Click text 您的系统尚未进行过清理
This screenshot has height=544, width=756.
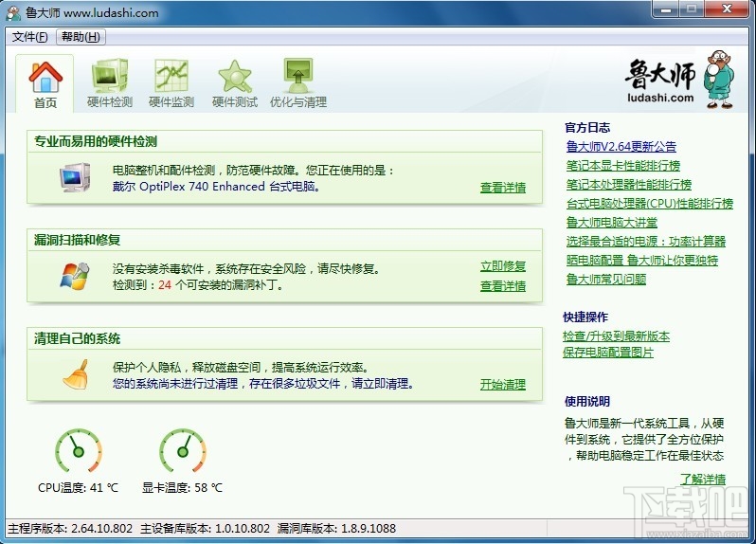175,384
